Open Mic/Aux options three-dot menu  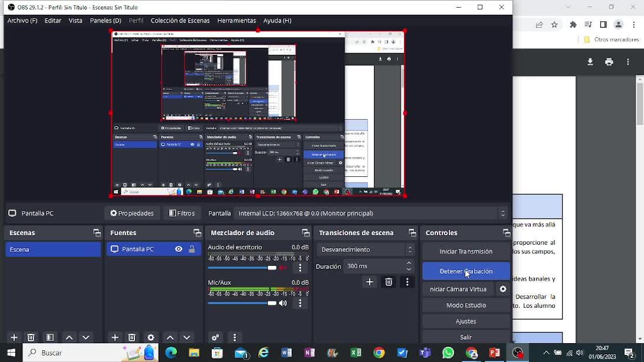(x=300, y=303)
